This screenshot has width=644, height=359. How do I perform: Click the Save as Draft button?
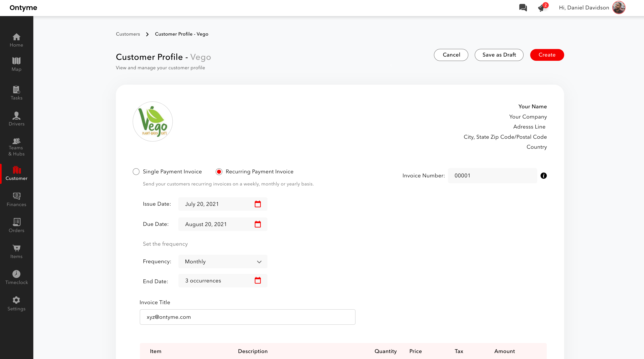[499, 55]
